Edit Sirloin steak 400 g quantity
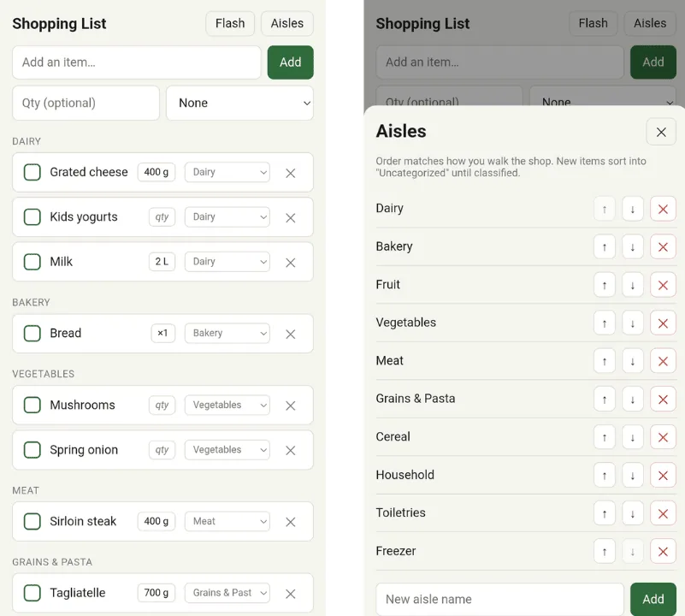 pyautogui.click(x=156, y=521)
